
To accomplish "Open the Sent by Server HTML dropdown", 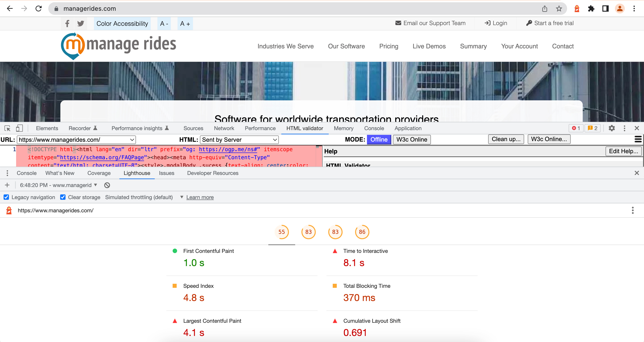I will coord(239,140).
